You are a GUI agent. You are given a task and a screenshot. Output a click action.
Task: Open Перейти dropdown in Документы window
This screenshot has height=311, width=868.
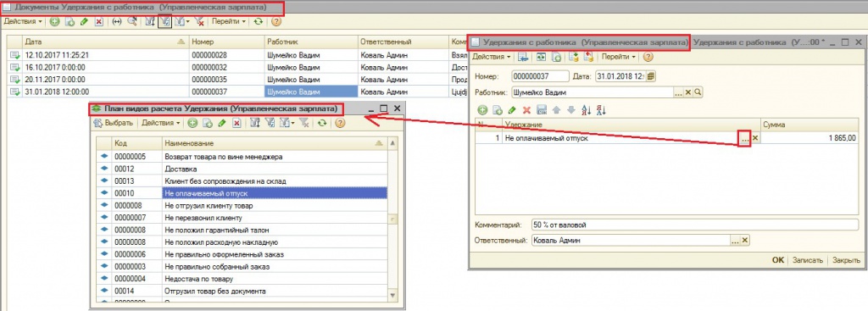229,21
